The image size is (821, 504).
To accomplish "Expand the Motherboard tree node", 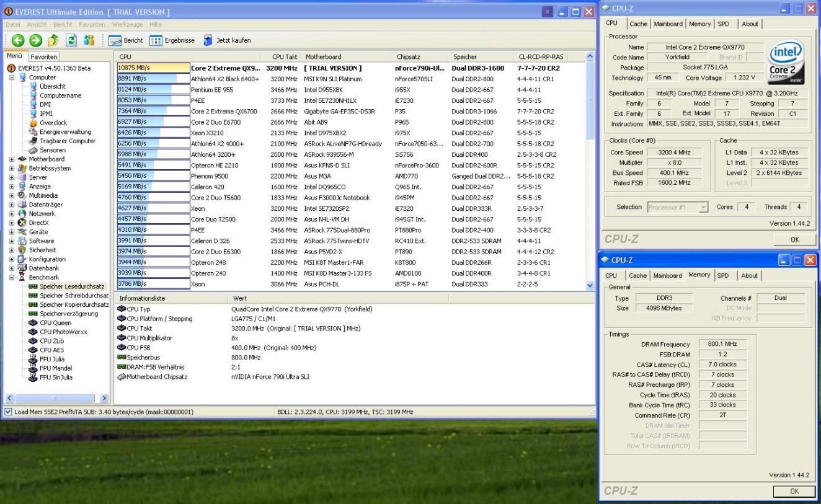I will (x=12, y=159).
